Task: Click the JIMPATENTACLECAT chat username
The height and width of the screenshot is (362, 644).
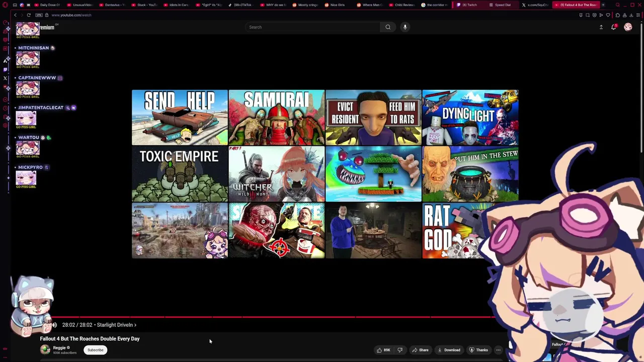Action: pos(41,108)
